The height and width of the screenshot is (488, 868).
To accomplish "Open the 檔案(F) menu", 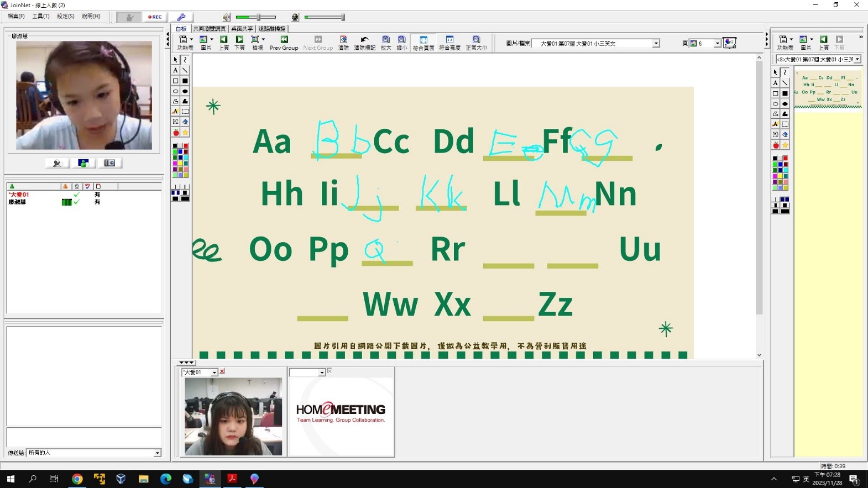I will point(16,17).
